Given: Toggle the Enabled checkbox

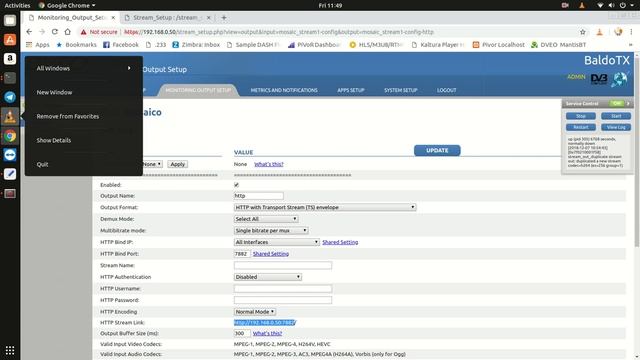Looking at the screenshot, I should point(236,185).
